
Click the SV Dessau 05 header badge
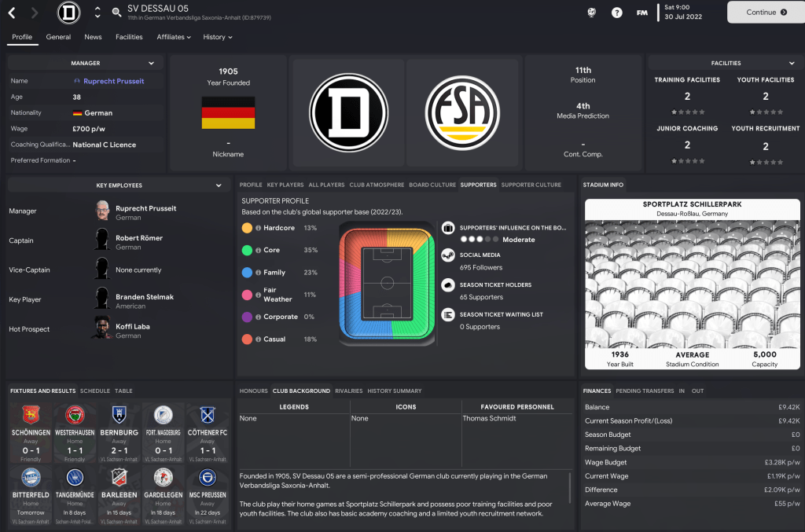point(69,13)
